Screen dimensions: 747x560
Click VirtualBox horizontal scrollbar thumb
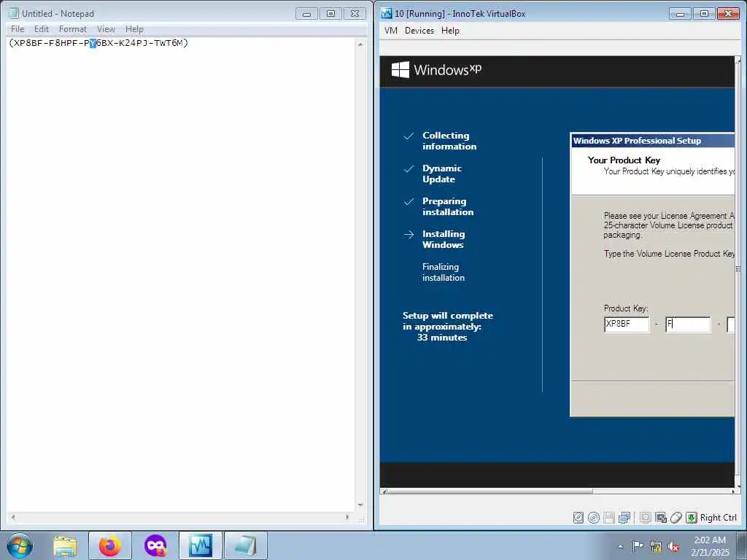click(x=490, y=491)
